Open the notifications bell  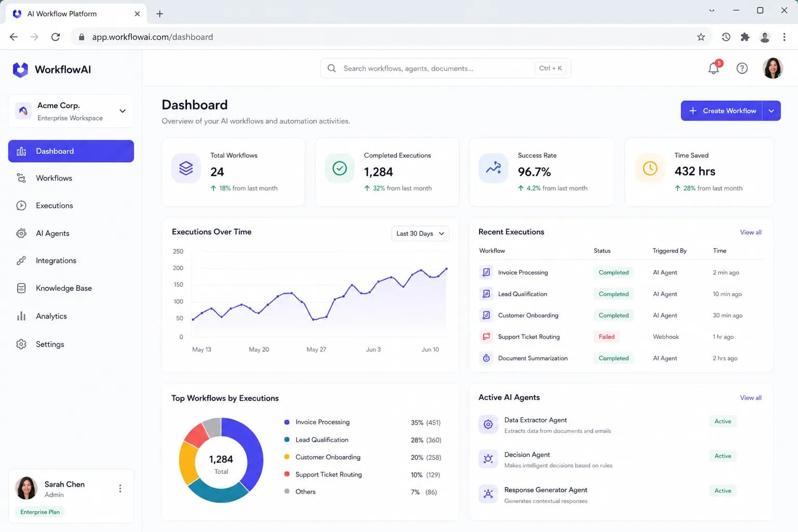(714, 68)
